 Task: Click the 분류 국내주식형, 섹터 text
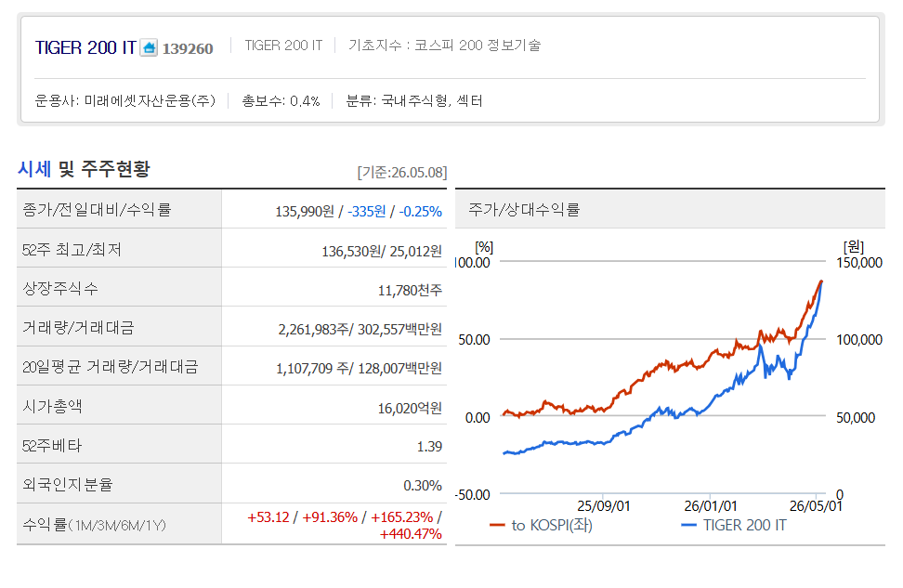click(413, 100)
